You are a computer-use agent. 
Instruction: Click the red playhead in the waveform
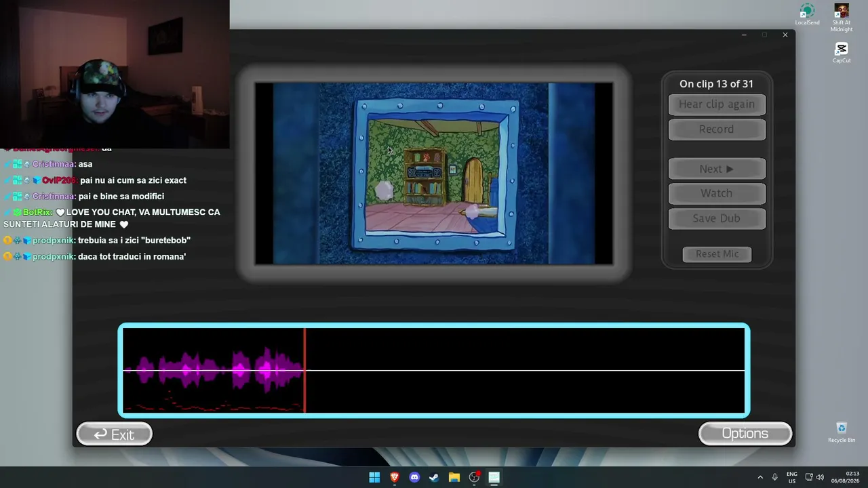[304, 370]
